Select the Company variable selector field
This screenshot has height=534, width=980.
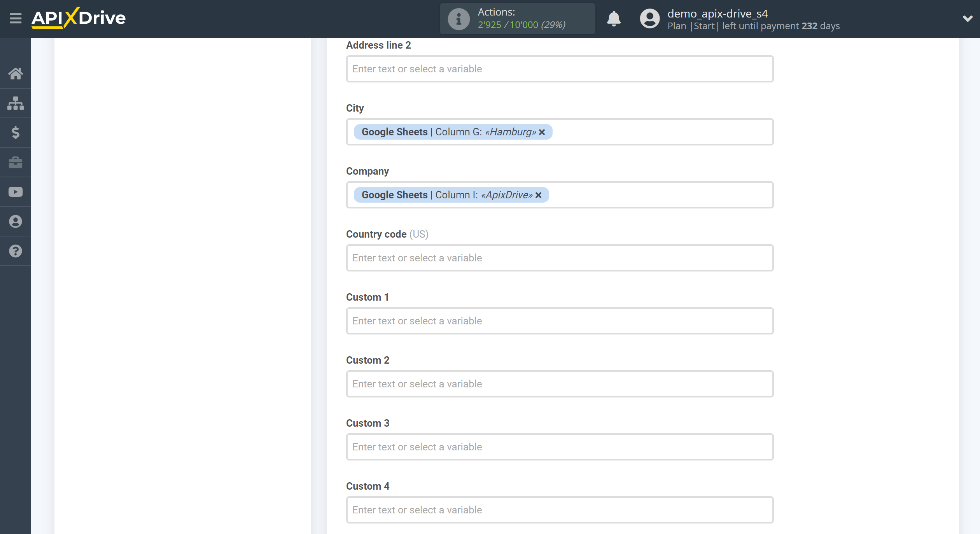559,195
